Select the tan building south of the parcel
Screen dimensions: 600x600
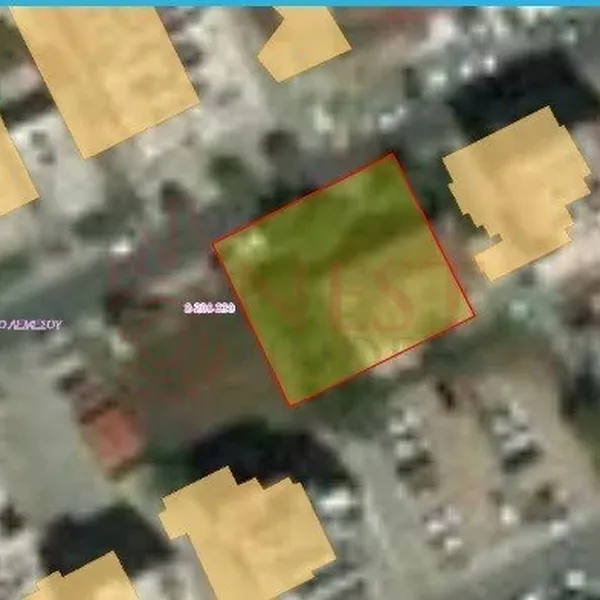click(248, 534)
